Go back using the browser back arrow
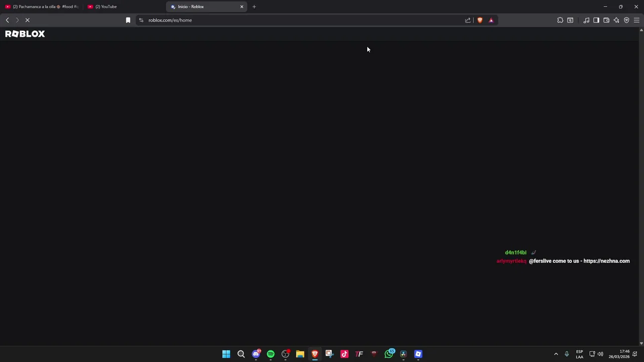This screenshot has height=362, width=644. [x=7, y=20]
